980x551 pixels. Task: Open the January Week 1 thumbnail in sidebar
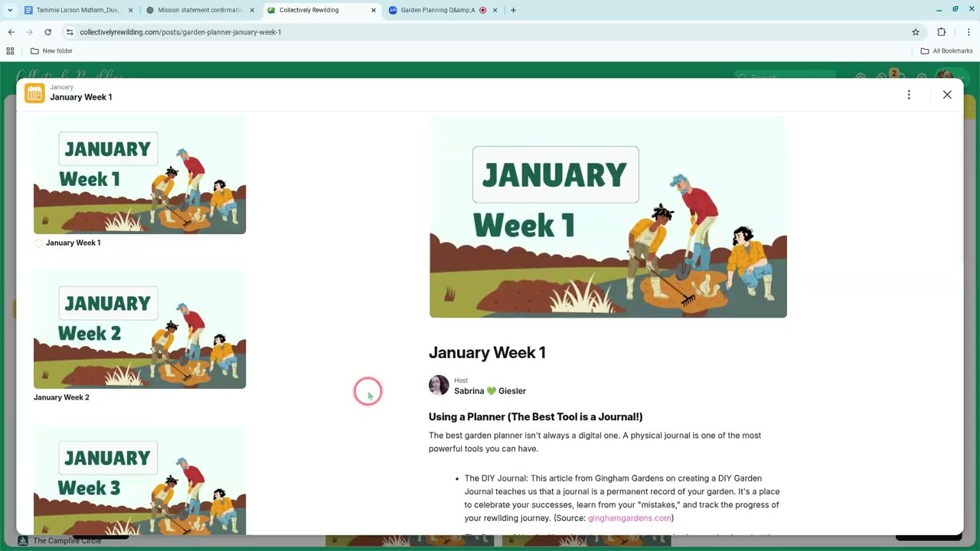coord(139,176)
